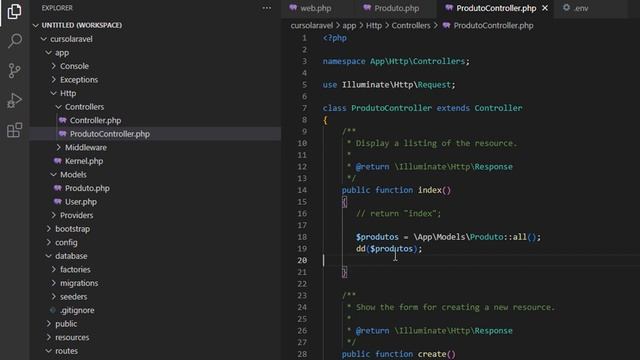Open Explorer more actions ellipsis
640x360 pixels.
[x=267, y=8]
